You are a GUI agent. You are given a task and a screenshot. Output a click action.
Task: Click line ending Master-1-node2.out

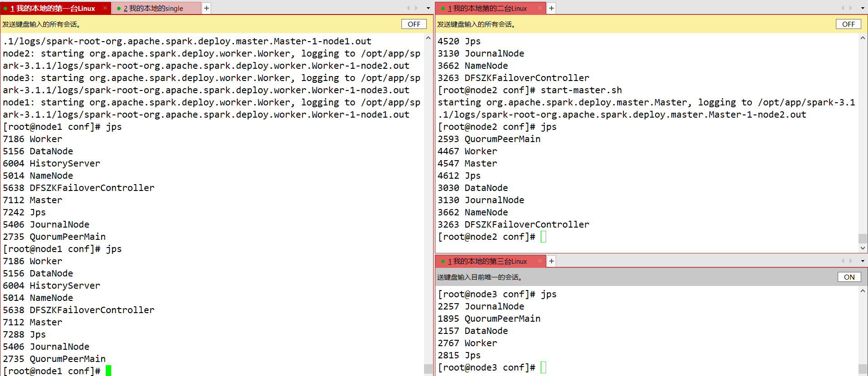click(622, 114)
